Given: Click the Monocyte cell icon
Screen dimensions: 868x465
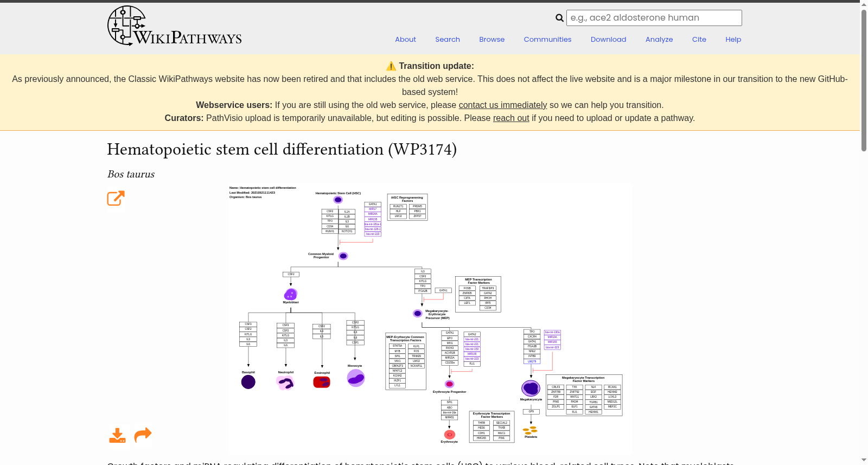Looking at the screenshot, I should click(x=356, y=378).
